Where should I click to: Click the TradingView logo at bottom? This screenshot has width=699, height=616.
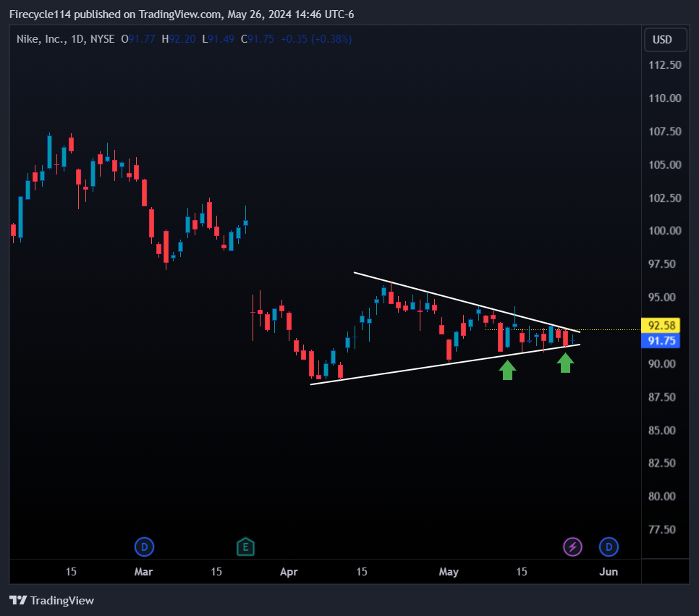pos(51,600)
